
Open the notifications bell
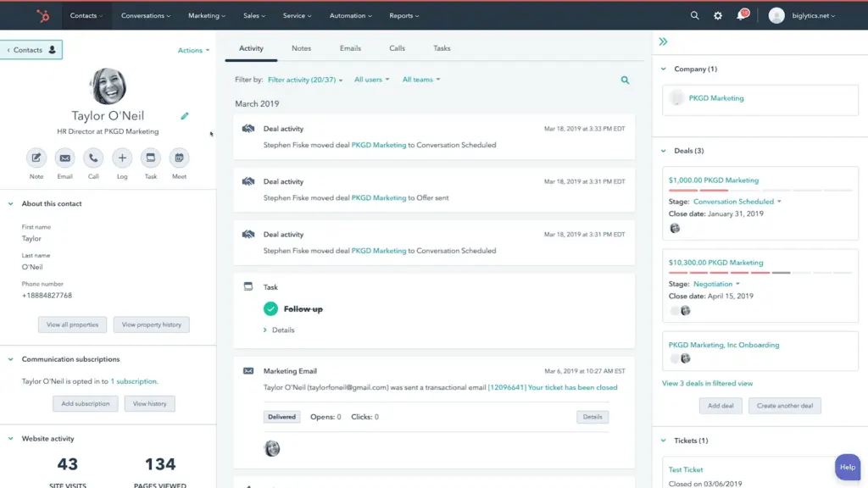741,15
